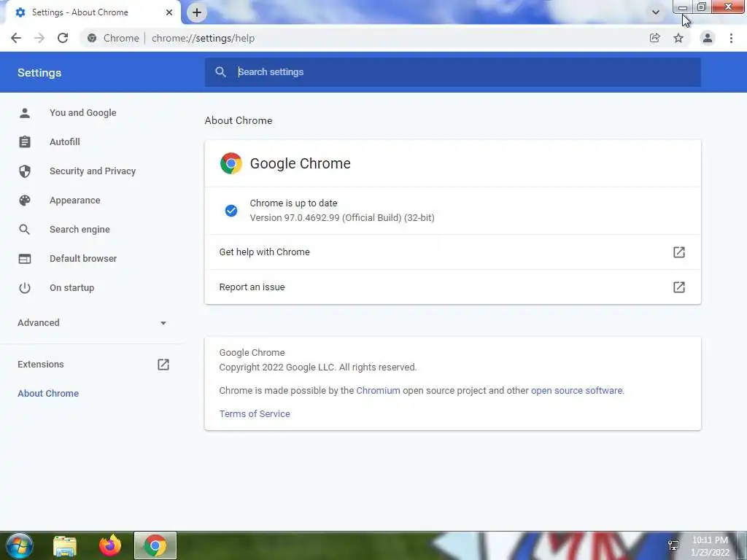Open the Chromium project link

click(x=379, y=391)
